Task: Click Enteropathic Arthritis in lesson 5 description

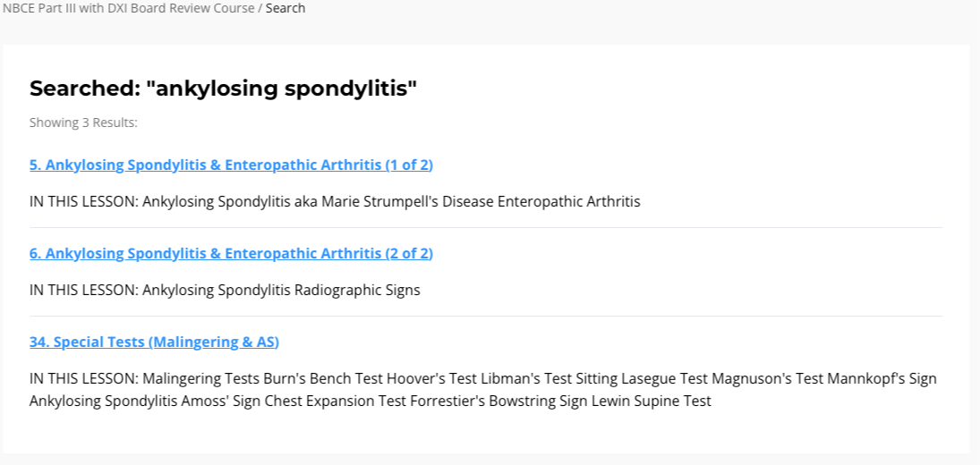Action: coord(568,201)
